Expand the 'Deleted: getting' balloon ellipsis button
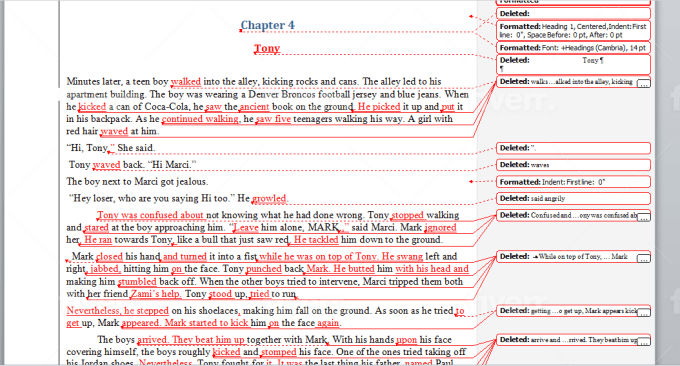The width and height of the screenshot is (680, 366). [x=644, y=313]
